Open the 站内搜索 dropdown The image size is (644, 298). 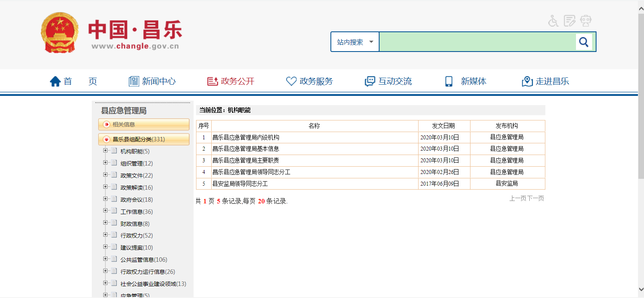pyautogui.click(x=355, y=42)
